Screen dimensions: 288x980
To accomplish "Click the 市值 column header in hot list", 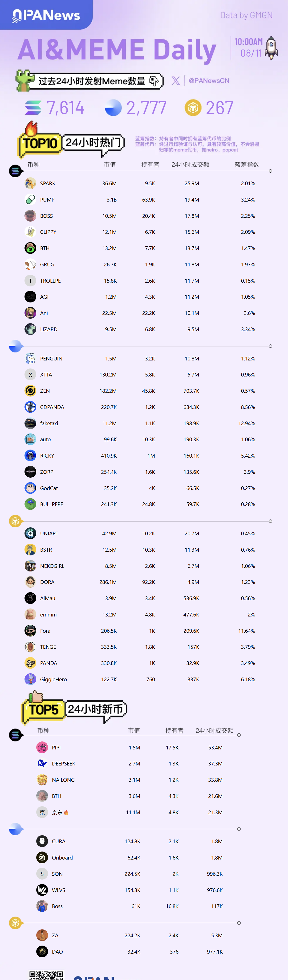I will 110,165.
